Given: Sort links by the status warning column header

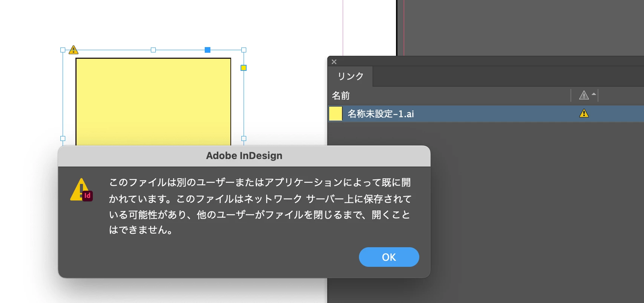Looking at the screenshot, I should tap(584, 95).
